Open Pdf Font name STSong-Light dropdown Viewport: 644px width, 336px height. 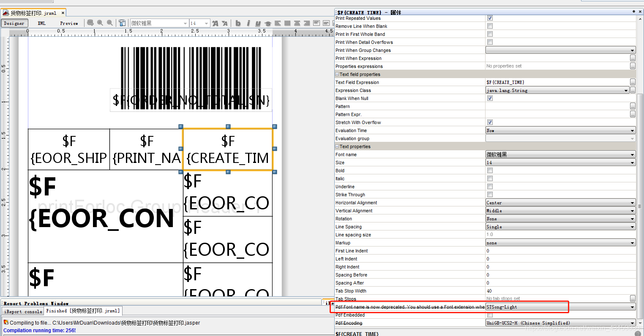pos(560,307)
